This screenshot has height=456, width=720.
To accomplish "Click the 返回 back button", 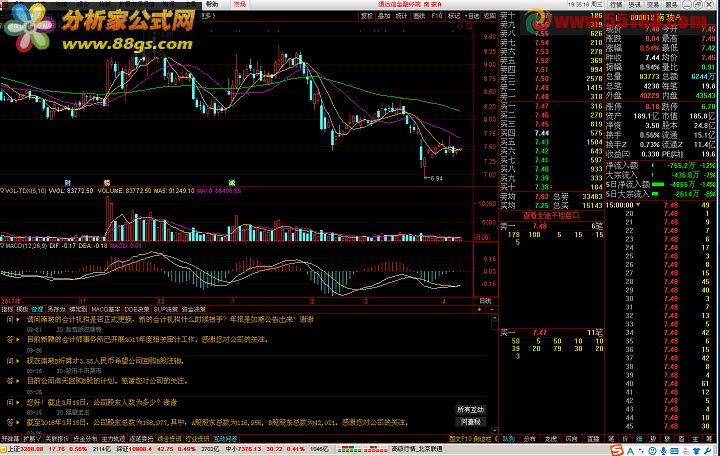I will [x=489, y=16].
